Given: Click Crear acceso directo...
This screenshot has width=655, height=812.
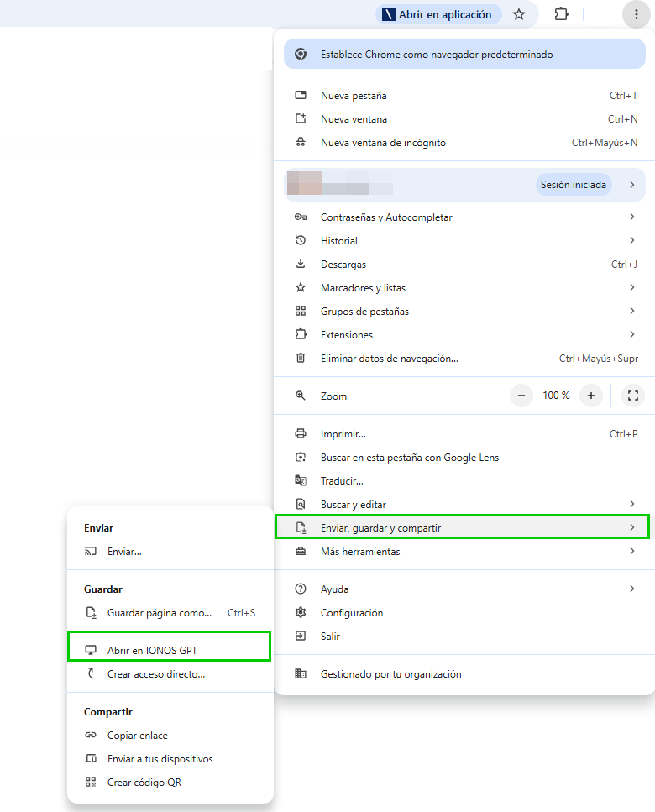Looking at the screenshot, I should (x=170, y=674).
